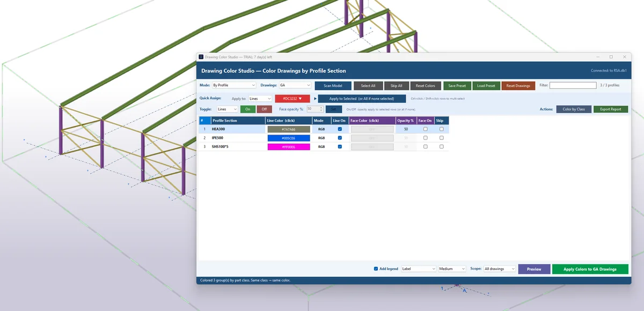This screenshot has height=311, width=644.
Task: Open the Scope dropdown set to All drawings
Action: point(500,269)
